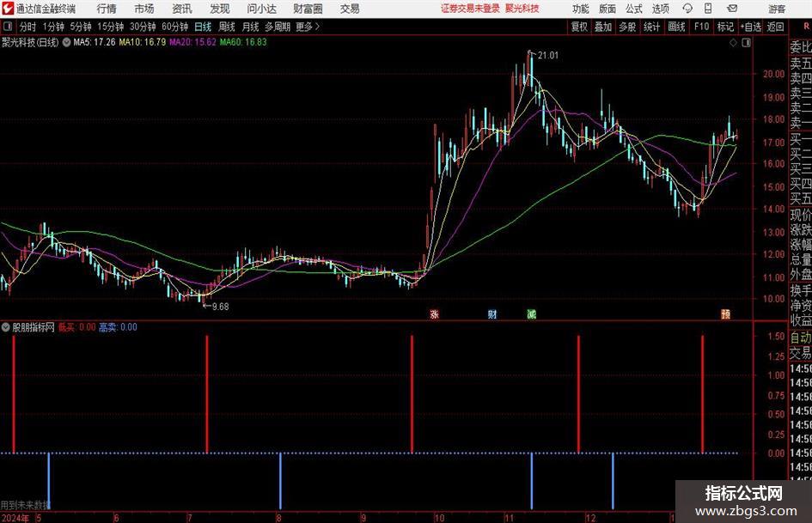
Task: Click the 9.68 low price label
Action: (220, 307)
